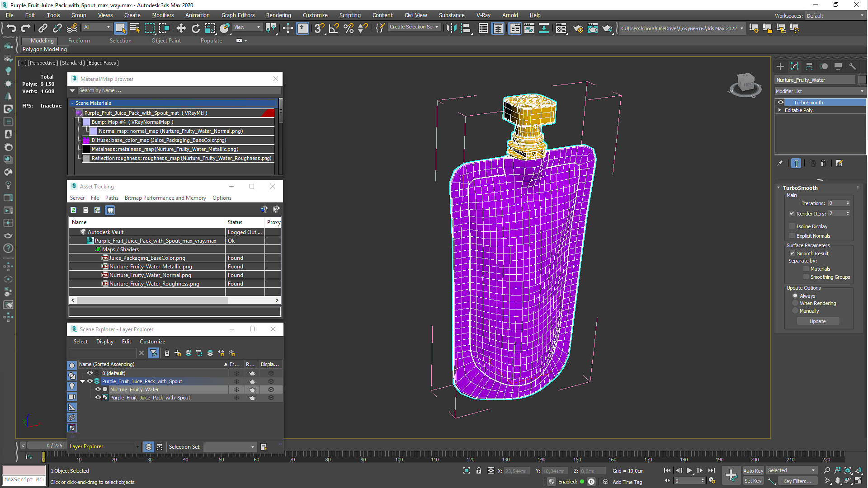This screenshot has height=488, width=868.
Task: Select the Select and Rotate tool
Action: click(195, 28)
